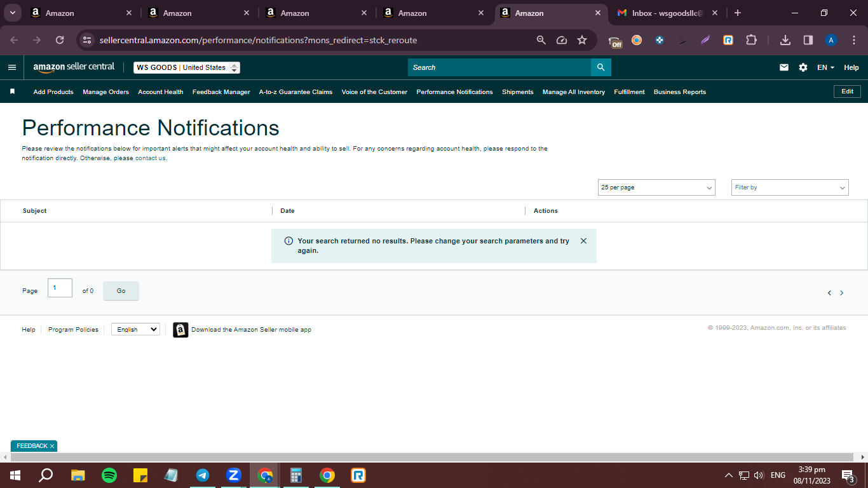868x488 pixels.
Task: Open Feedback Manager
Action: [221, 92]
